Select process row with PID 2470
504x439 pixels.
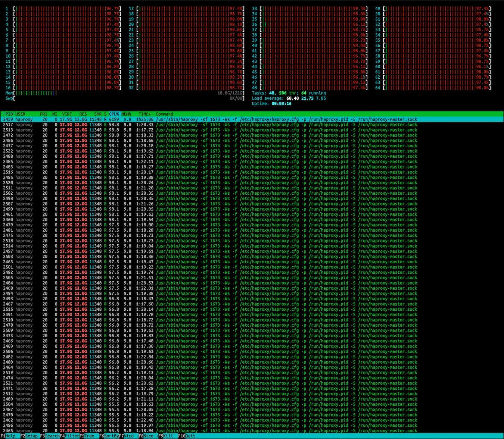pyautogui.click(x=252, y=415)
